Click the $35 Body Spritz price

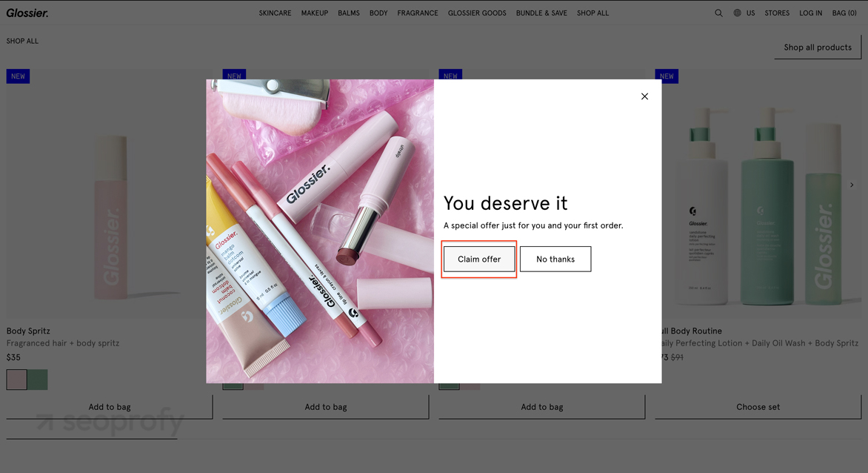(13, 358)
